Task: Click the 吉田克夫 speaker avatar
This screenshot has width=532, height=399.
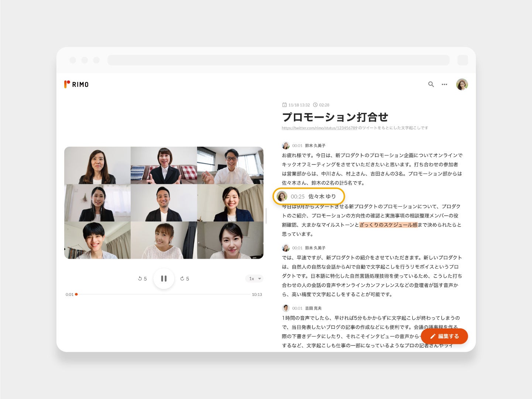Action: (286, 308)
